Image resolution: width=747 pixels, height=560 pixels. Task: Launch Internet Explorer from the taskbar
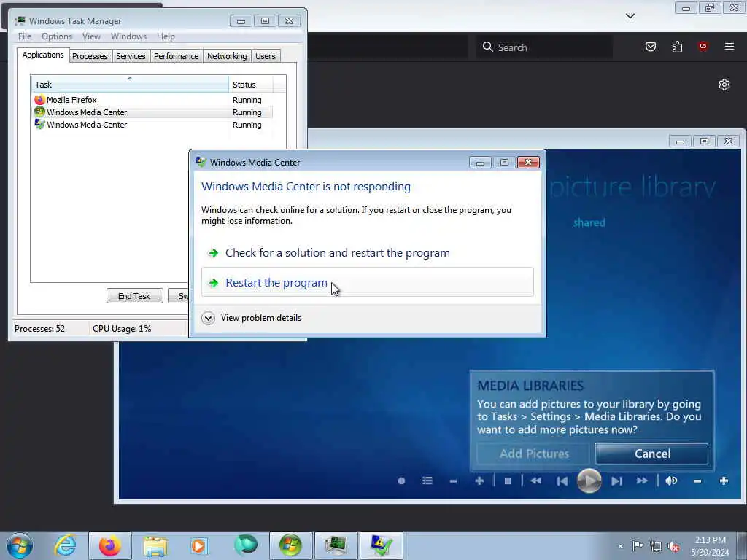click(65, 545)
